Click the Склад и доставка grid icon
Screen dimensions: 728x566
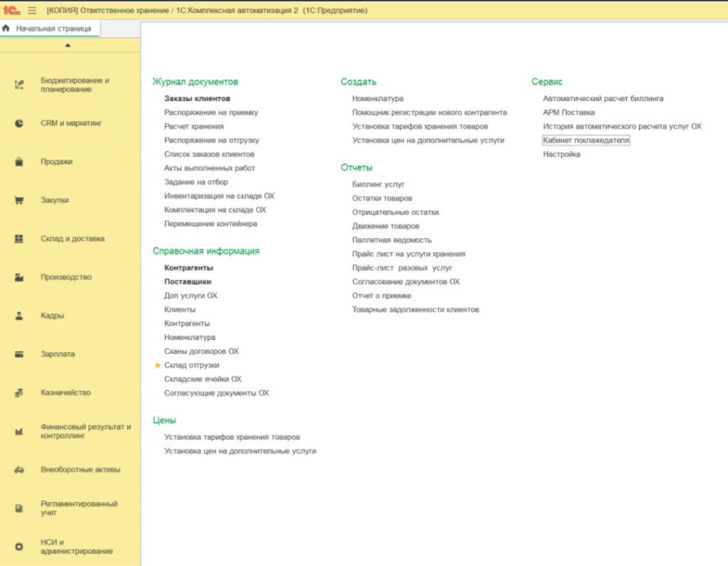(x=19, y=239)
